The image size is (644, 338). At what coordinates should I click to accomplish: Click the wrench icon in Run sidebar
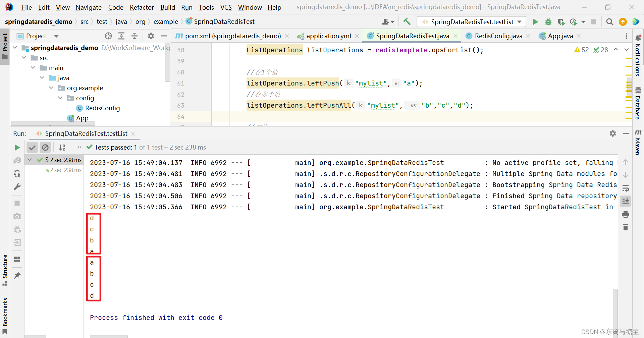click(x=17, y=187)
